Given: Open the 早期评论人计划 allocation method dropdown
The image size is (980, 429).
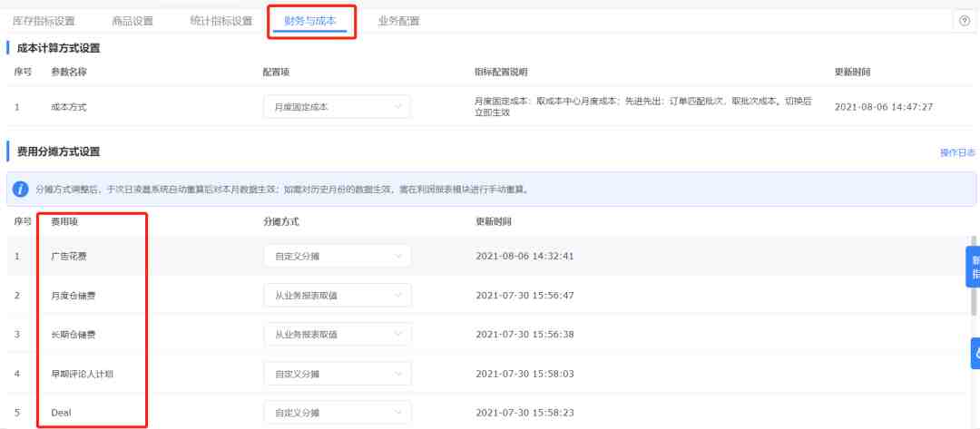Looking at the screenshot, I should (337, 374).
